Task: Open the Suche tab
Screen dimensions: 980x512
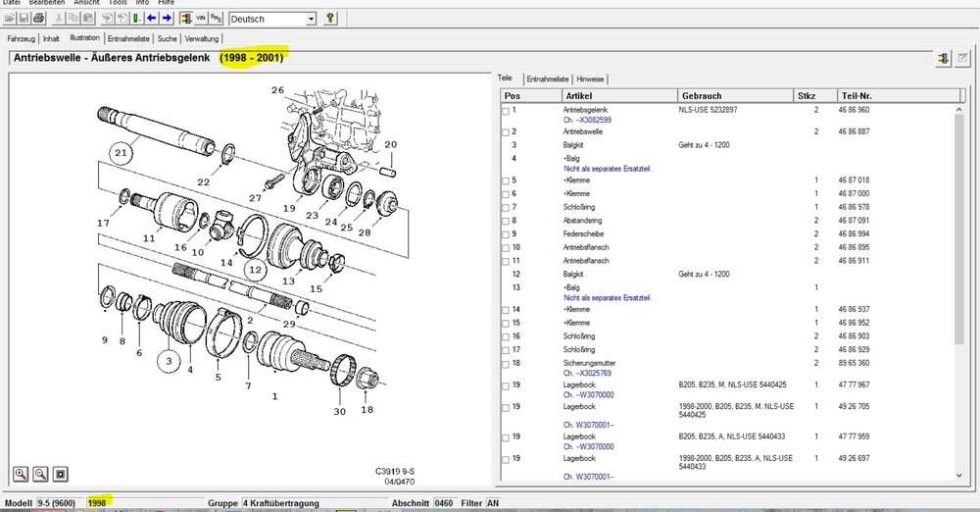Action: 167,39
